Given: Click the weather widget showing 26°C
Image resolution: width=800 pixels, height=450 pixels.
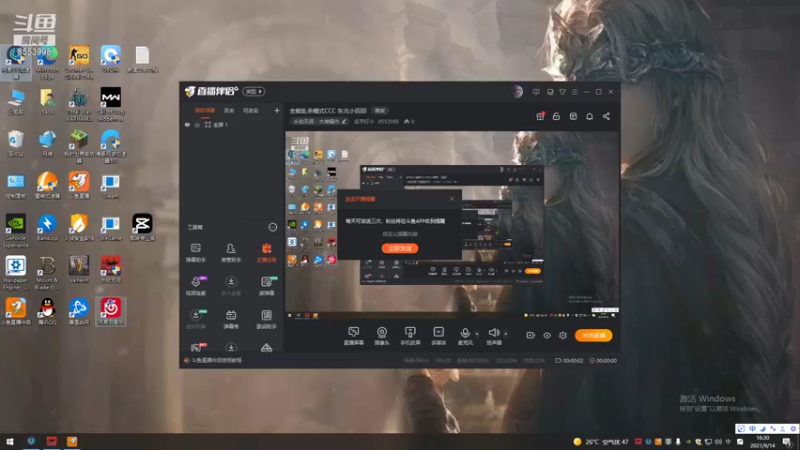Looking at the screenshot, I should click(601, 442).
